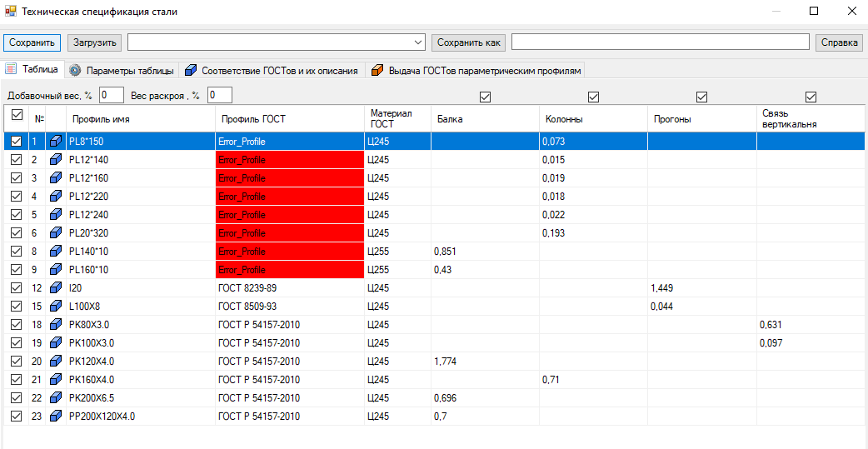Image resolution: width=868 pixels, height=449 pixels.
Task: Click the Добавочный вес percent input field
Action: [112, 96]
